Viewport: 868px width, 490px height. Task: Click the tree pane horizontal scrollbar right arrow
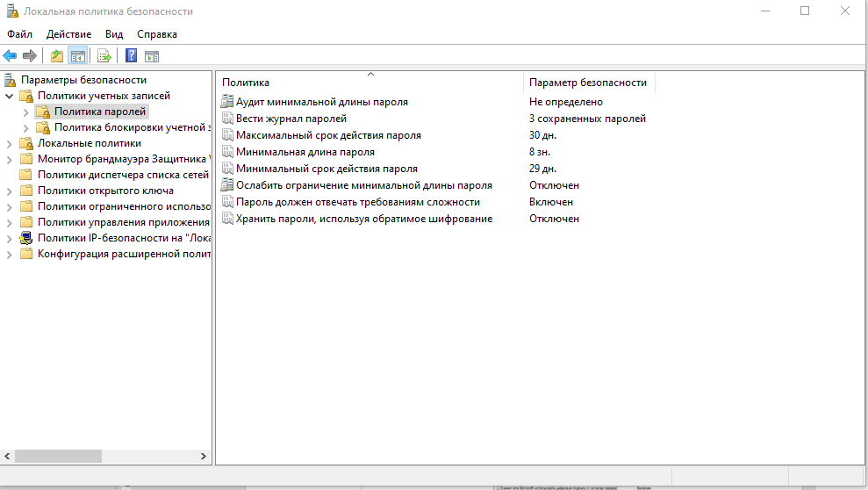tap(204, 457)
